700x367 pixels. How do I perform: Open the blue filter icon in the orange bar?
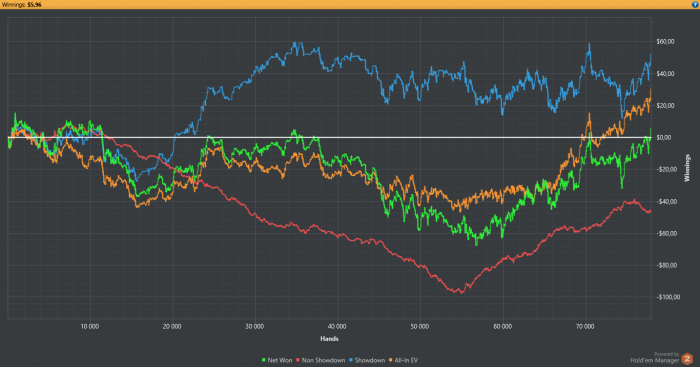pyautogui.click(x=695, y=4)
